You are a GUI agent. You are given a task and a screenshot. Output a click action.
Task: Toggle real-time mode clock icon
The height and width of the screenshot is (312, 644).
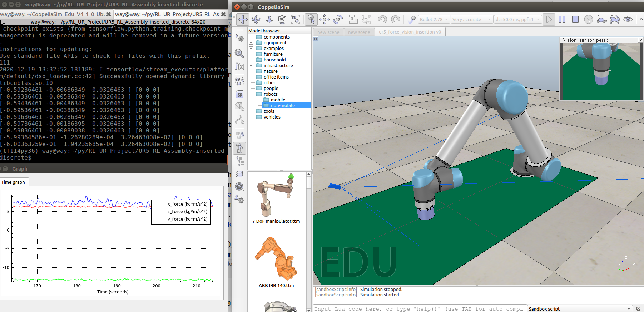pos(589,19)
